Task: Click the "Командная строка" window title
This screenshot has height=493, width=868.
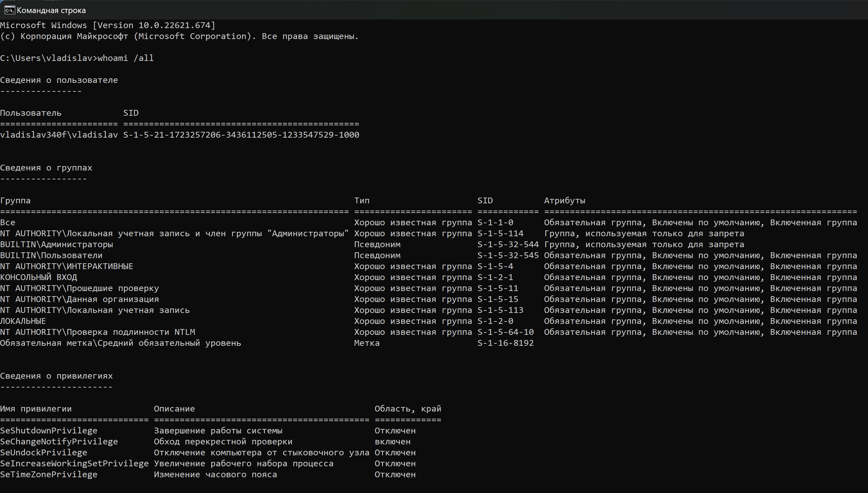Action: point(51,11)
